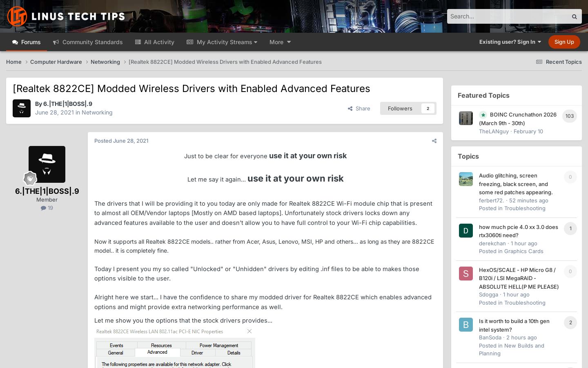
Task: Submit search with the magnifier icon
Action: click(574, 17)
